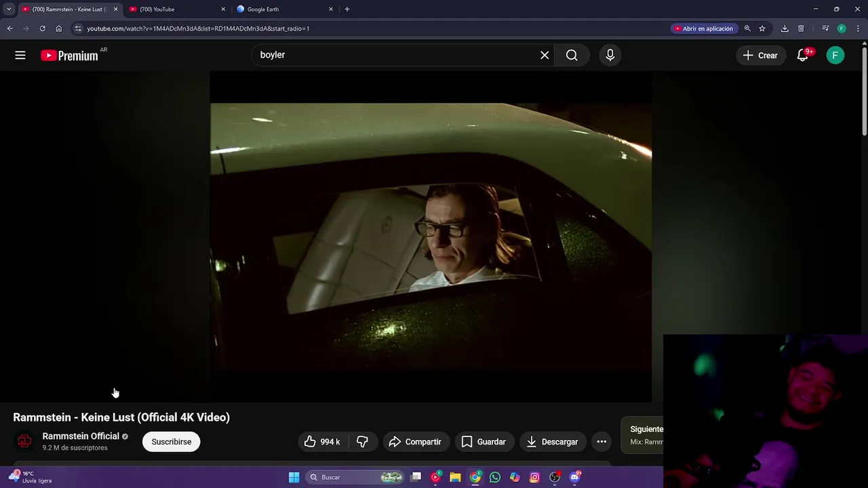The image size is (868, 488).
Task: Save video to playlist with Guardar
Action: pyautogui.click(x=484, y=442)
